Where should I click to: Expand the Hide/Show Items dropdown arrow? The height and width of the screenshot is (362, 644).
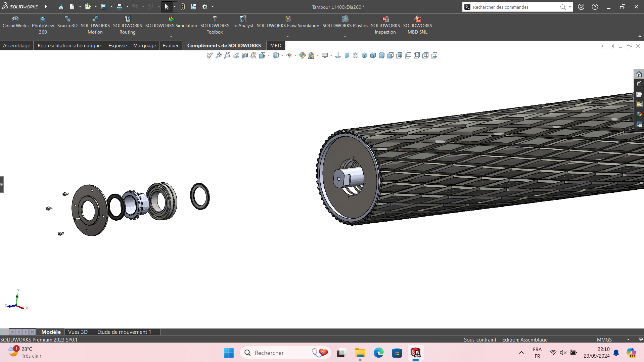[x=295, y=56]
